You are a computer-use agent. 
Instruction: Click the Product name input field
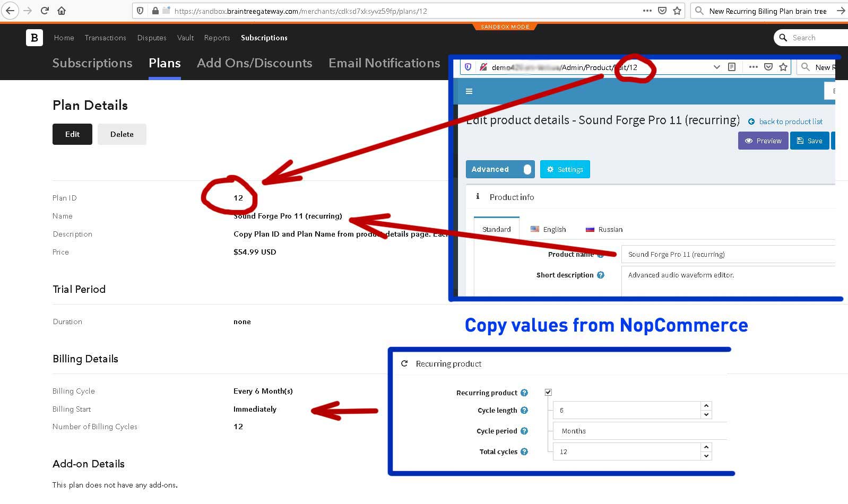[728, 254]
